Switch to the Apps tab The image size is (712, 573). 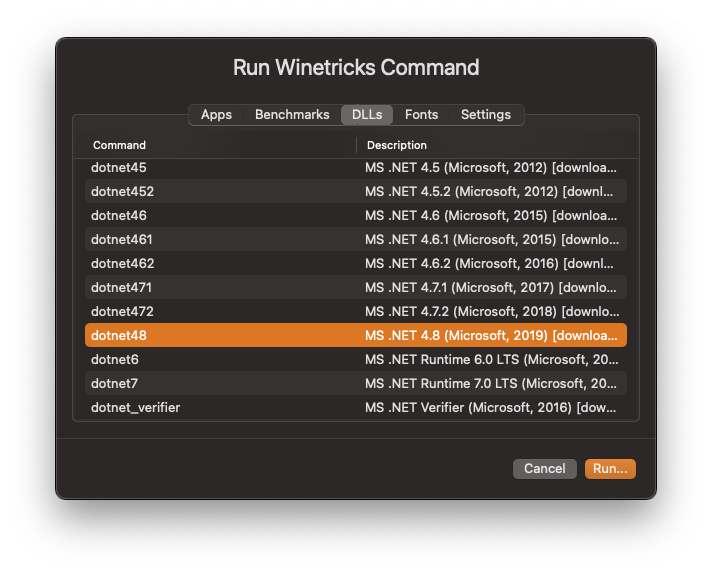pos(216,115)
